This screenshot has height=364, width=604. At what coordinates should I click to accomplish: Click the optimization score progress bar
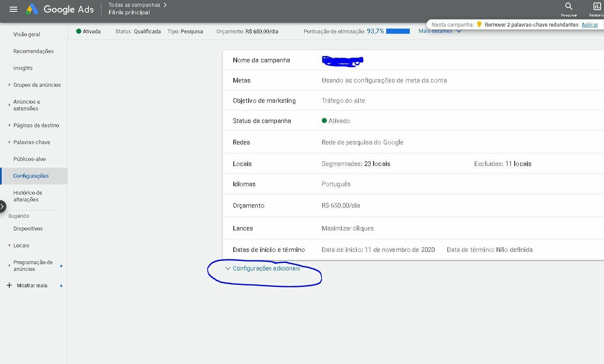398,31
